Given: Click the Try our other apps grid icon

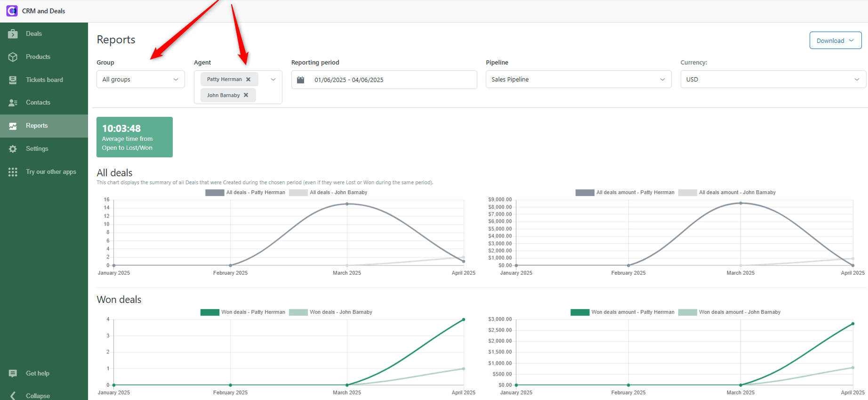Looking at the screenshot, I should click(x=13, y=172).
